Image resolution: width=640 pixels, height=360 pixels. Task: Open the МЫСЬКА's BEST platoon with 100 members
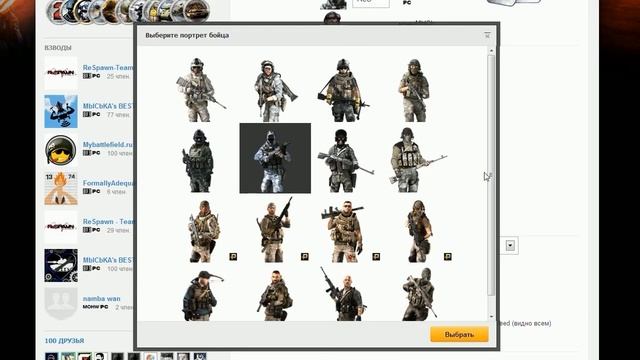coord(108,260)
